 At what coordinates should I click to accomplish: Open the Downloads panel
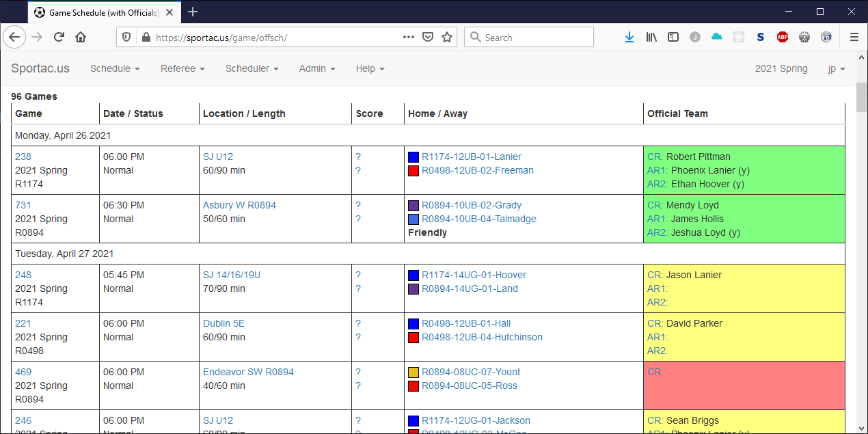[629, 38]
